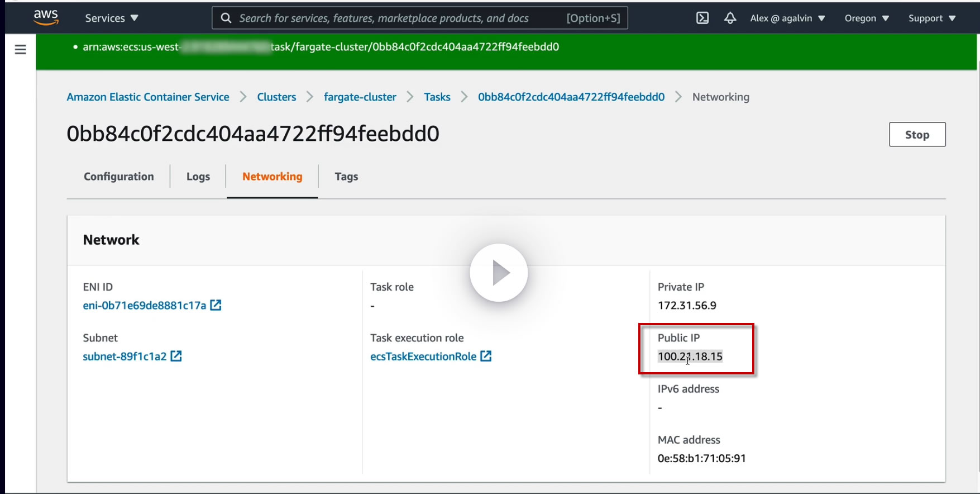Click the IPv6 address label
Viewport: 980px width, 494px height.
pyautogui.click(x=689, y=389)
